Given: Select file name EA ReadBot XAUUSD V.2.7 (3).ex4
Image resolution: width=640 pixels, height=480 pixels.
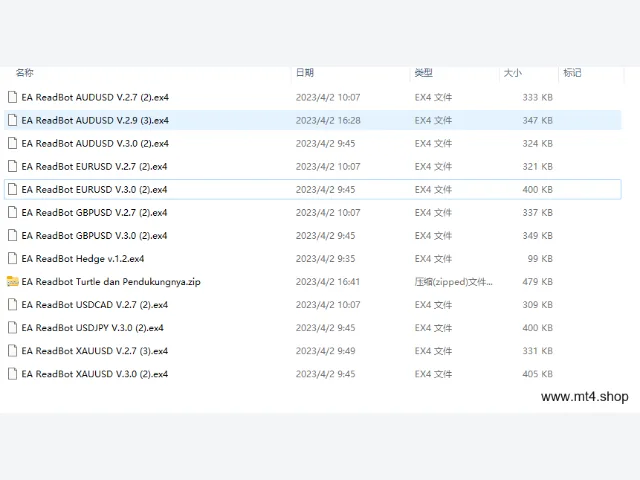Looking at the screenshot, I should 95,351.
